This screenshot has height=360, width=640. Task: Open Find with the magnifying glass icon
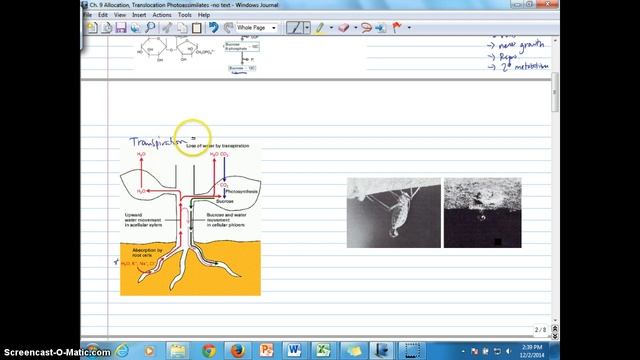pyautogui.click(x=150, y=28)
